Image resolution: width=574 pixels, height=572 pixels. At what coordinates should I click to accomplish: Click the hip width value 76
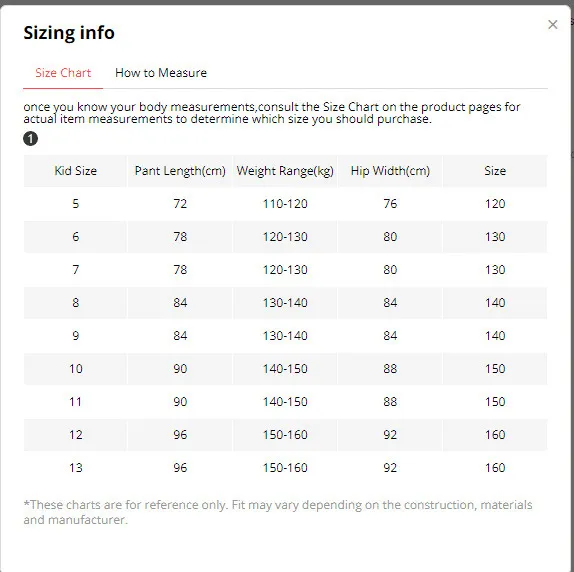(x=390, y=203)
